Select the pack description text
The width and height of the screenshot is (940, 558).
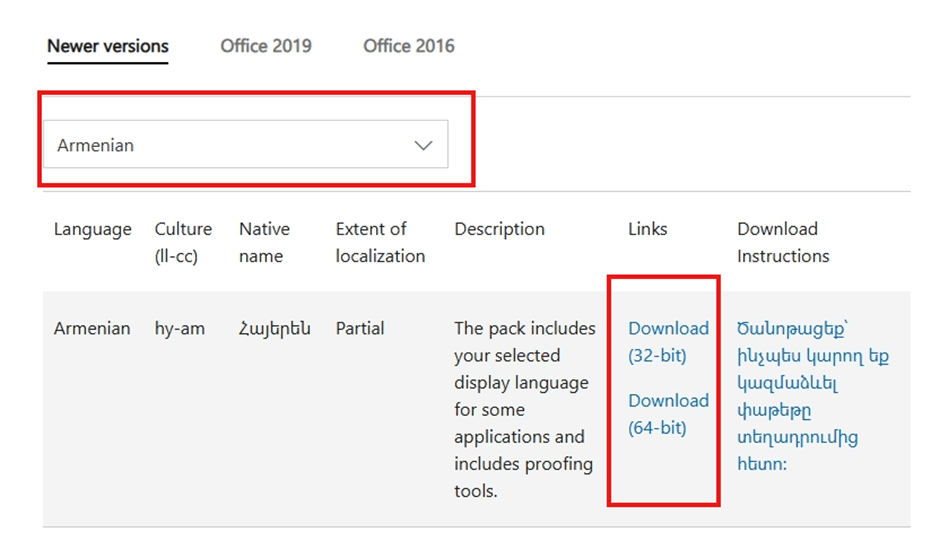tap(525, 409)
